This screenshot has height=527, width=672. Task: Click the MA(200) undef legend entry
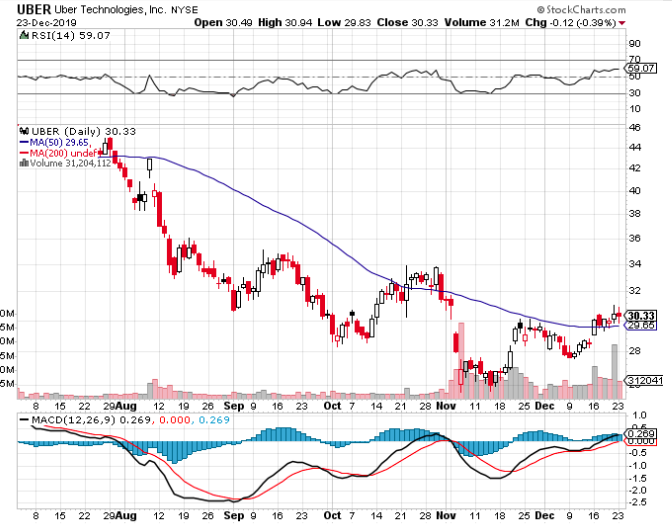pos(58,153)
